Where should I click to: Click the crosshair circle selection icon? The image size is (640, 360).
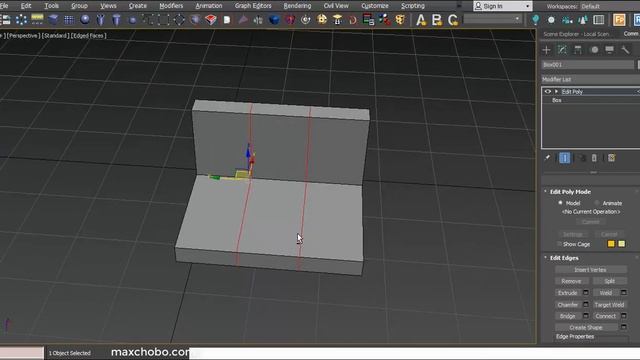[x=179, y=20]
